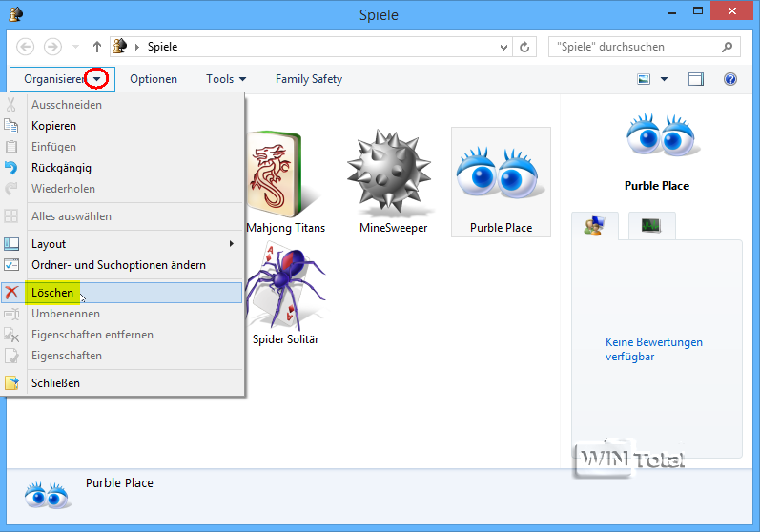Screen dimensions: 760x532
Task: Click the Layout pane icon
Action: coord(11,244)
